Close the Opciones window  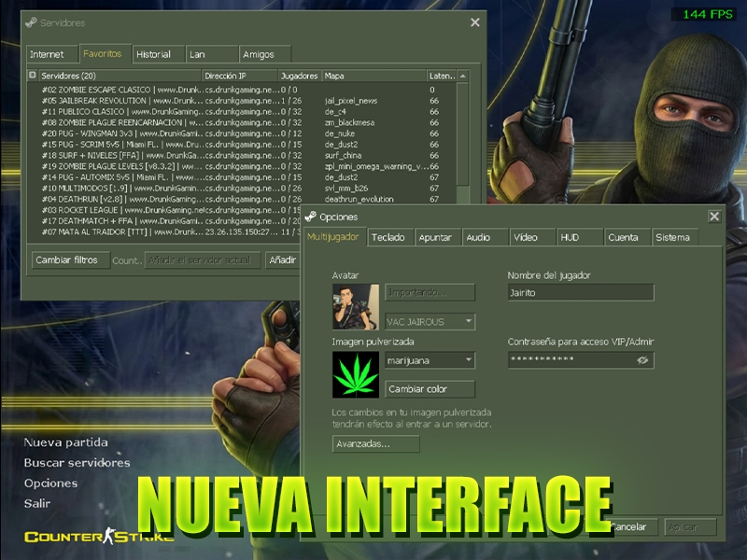pos(714,217)
